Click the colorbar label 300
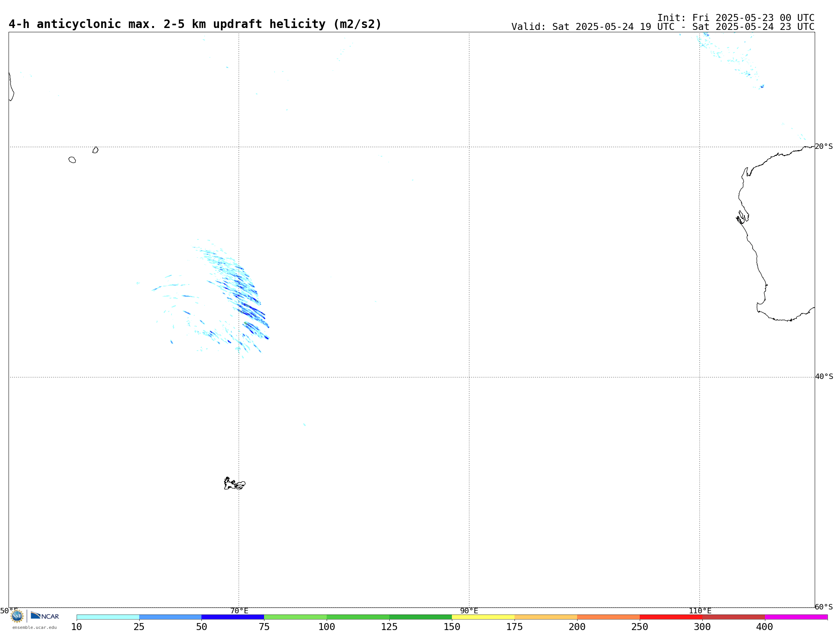 click(702, 627)
